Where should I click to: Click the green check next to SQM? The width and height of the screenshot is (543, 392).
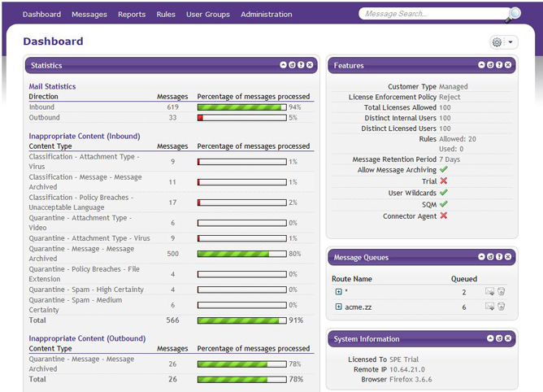click(x=444, y=204)
